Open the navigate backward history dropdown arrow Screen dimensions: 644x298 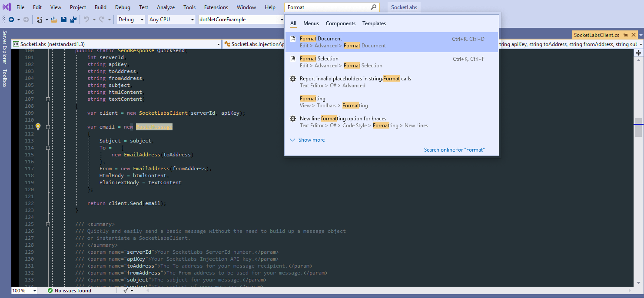[18, 20]
